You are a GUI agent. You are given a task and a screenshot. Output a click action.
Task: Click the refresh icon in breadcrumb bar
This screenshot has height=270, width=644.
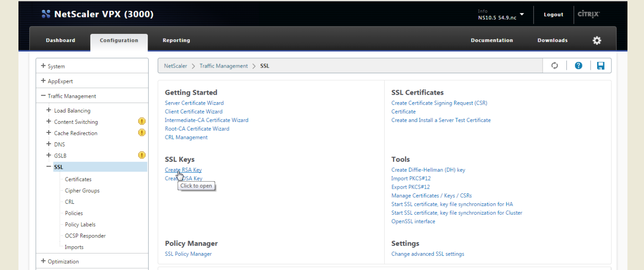click(555, 66)
